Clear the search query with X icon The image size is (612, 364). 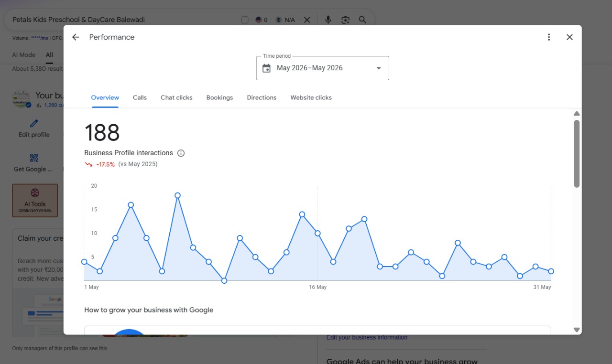307,20
